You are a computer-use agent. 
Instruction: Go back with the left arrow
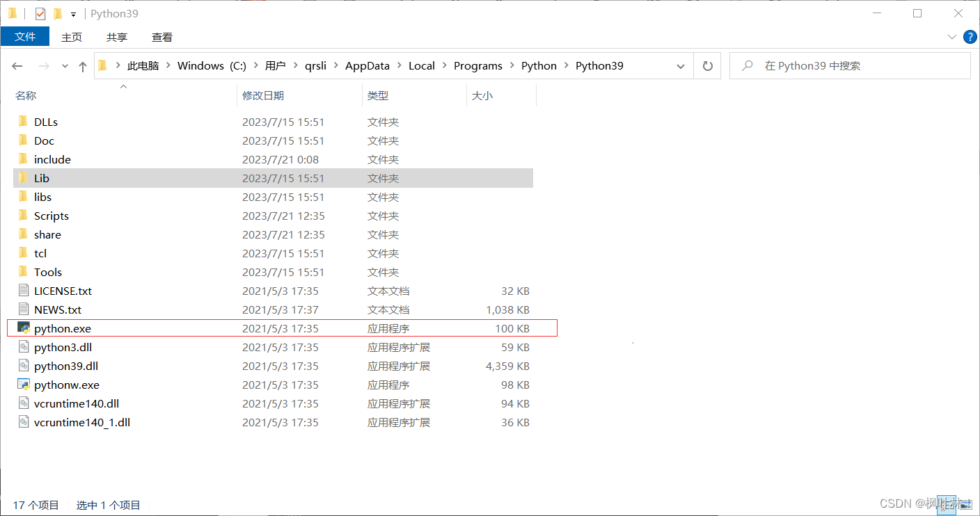[x=17, y=66]
